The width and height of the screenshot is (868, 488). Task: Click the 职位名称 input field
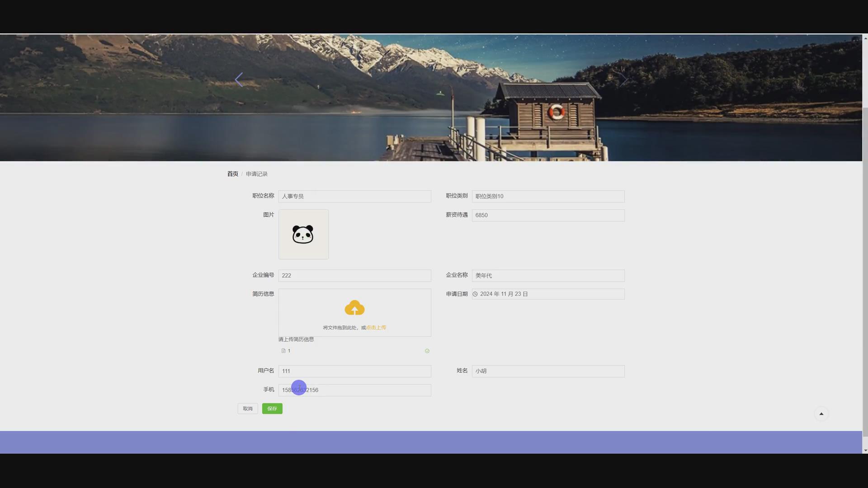(354, 196)
